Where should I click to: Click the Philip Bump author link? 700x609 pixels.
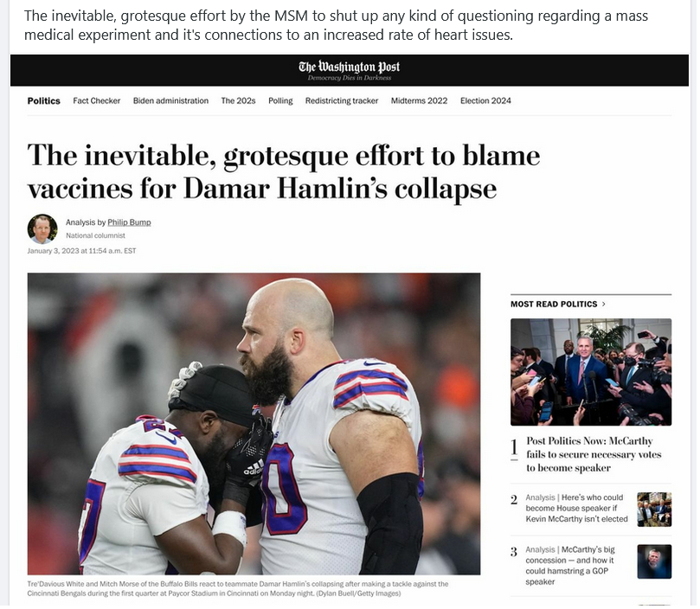tap(130, 223)
